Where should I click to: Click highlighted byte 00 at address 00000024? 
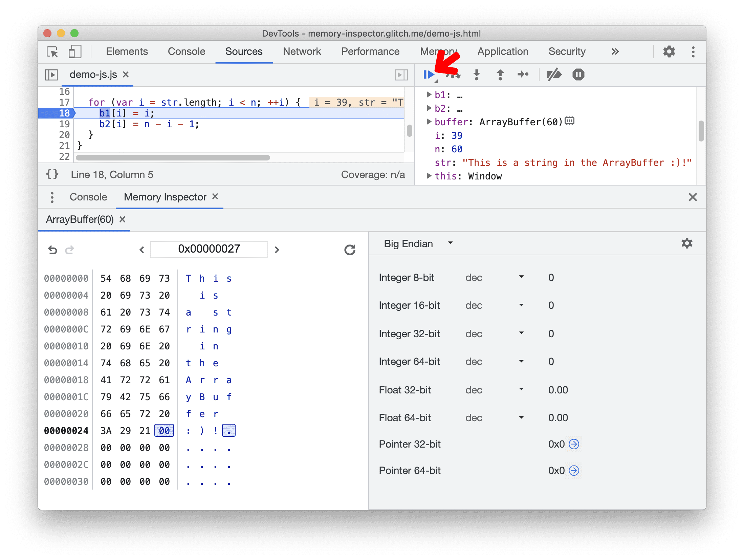(163, 431)
